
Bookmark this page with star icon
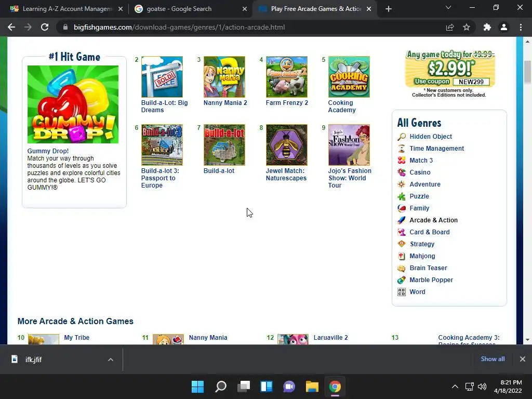pos(467,27)
